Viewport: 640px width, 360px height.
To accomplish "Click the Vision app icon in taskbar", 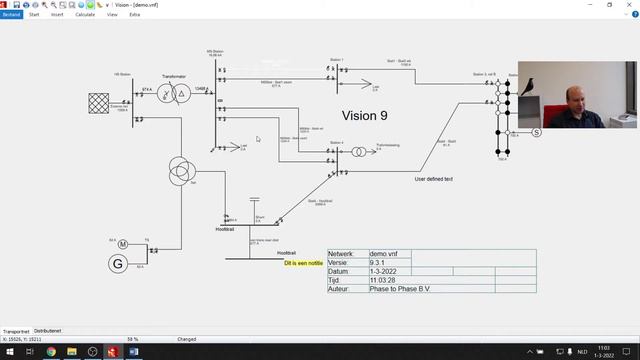I will (x=113, y=351).
